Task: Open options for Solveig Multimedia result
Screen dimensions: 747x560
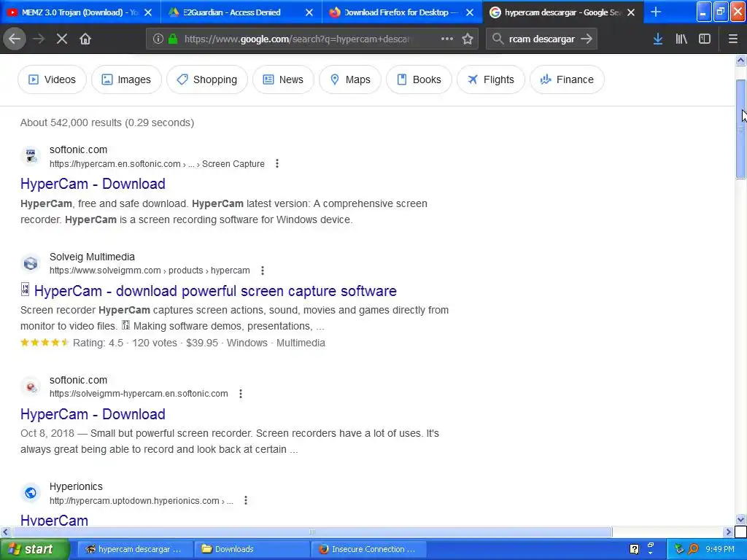Action: tap(263, 271)
